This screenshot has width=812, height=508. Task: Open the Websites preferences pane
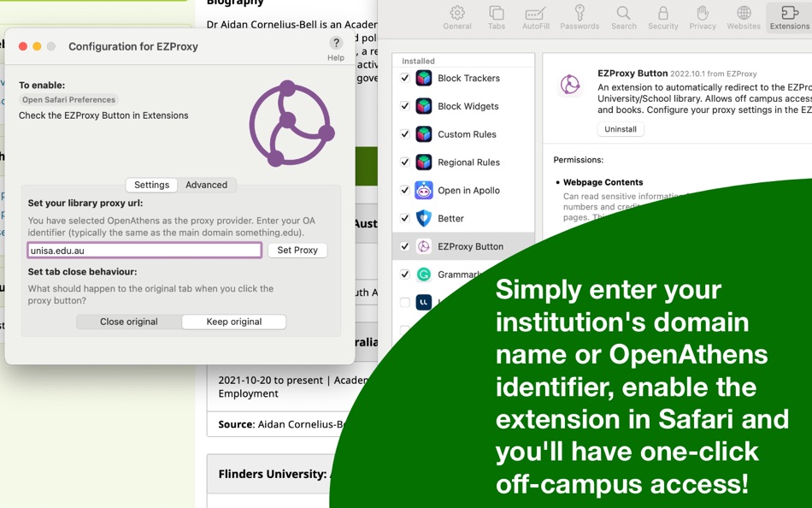pos(744,18)
